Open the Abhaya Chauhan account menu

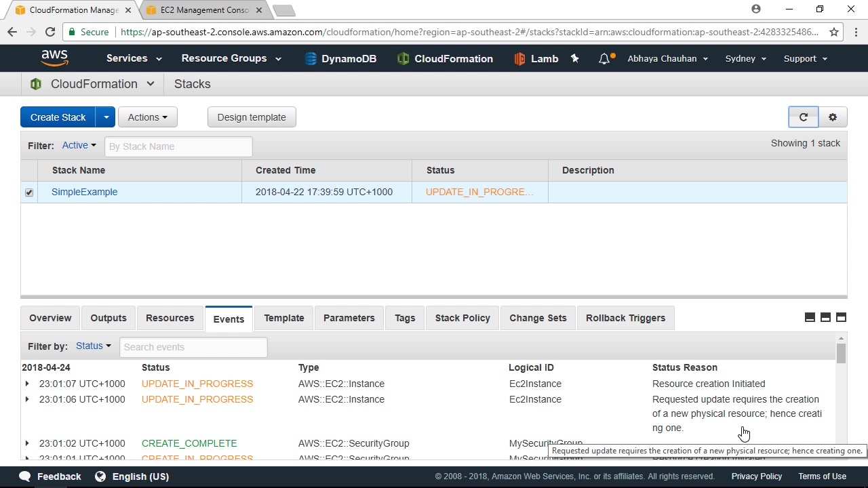[x=668, y=59]
